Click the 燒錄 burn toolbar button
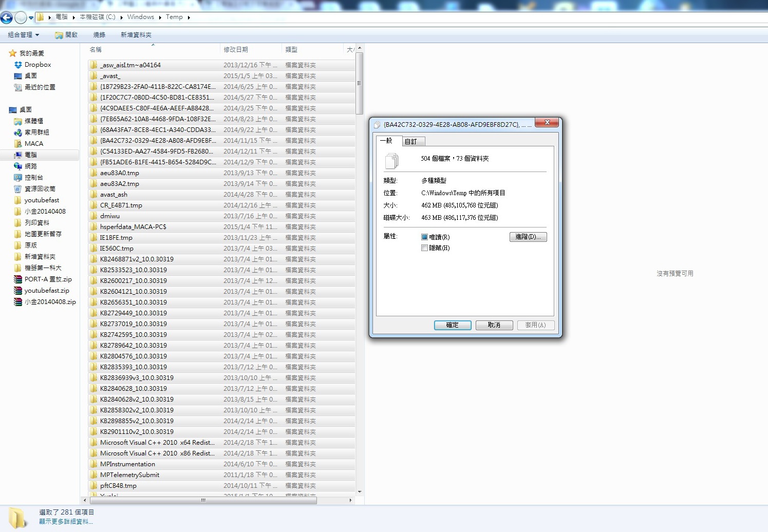The height and width of the screenshot is (532, 768). click(x=99, y=35)
